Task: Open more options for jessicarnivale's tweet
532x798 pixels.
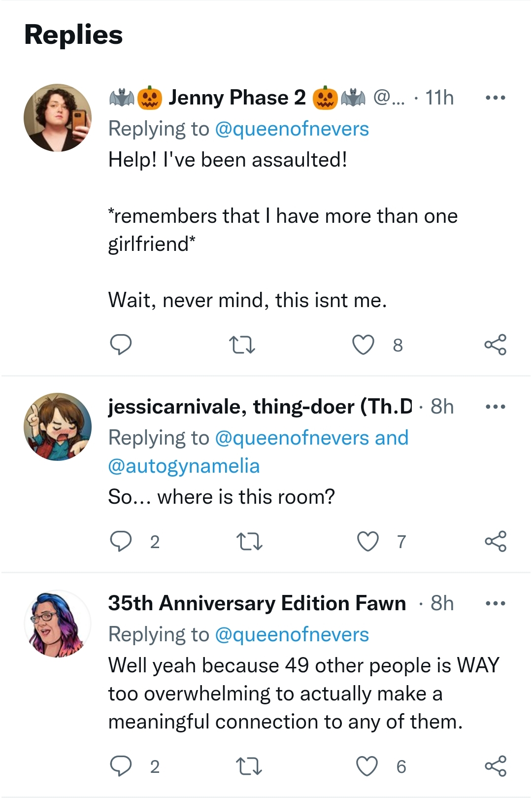Action: click(x=495, y=407)
